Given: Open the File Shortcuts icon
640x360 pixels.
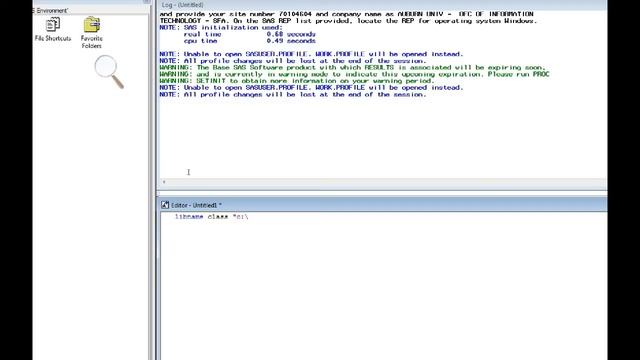Looking at the screenshot, I should coord(53,29).
